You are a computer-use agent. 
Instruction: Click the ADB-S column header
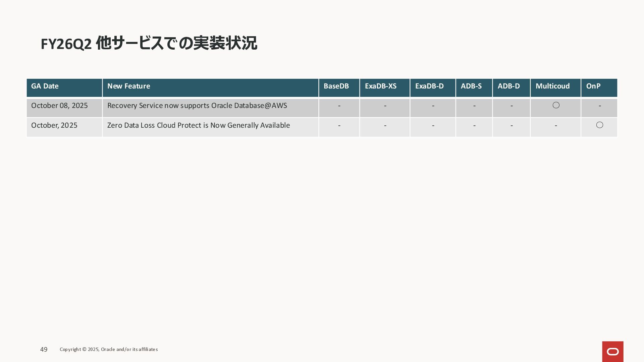coord(471,86)
